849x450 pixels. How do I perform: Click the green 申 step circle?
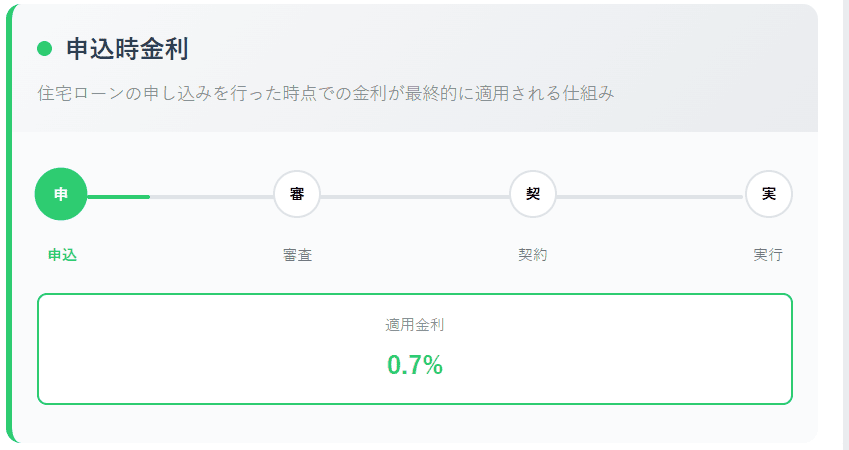[61, 194]
